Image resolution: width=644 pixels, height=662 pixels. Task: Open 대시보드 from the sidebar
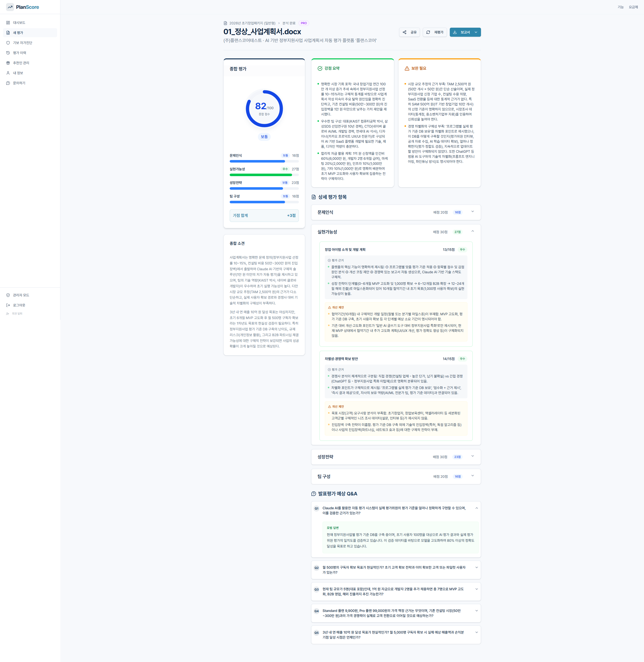pos(19,23)
